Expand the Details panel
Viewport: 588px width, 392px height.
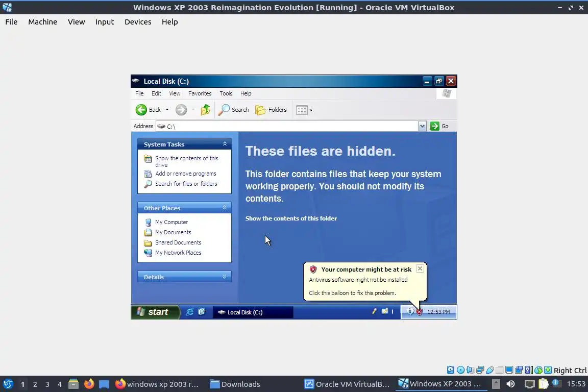click(x=225, y=277)
